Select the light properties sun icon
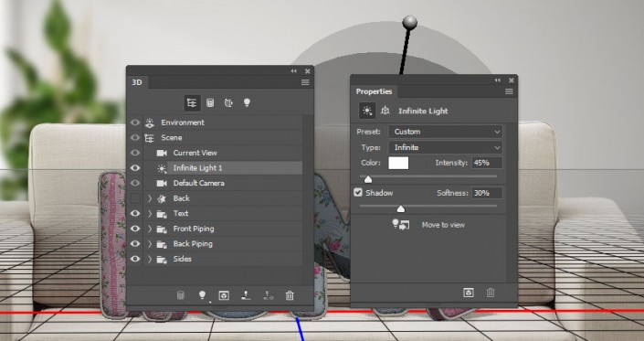The height and width of the screenshot is (341, 644). (367, 111)
